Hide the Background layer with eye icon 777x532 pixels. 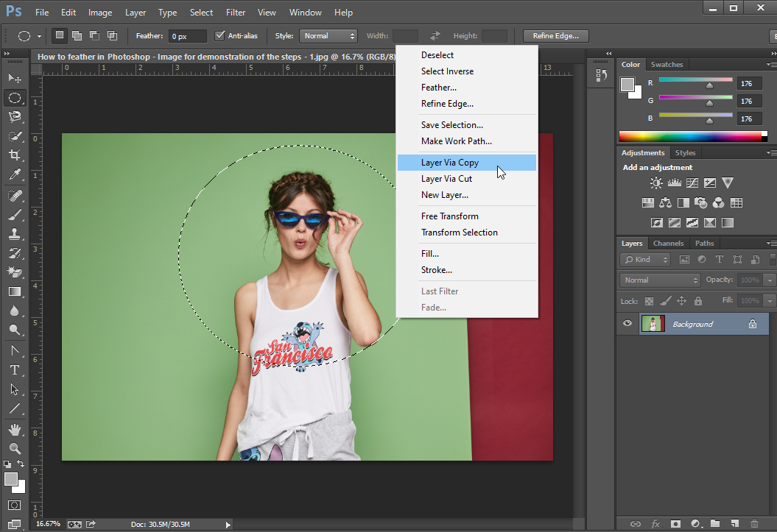pos(627,324)
